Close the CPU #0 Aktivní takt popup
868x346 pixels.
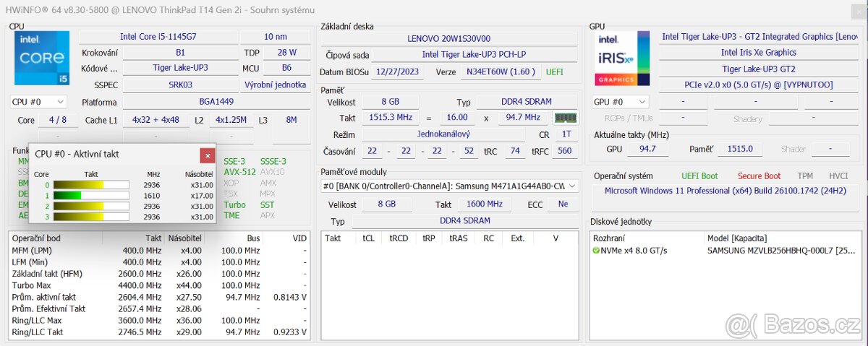208,155
